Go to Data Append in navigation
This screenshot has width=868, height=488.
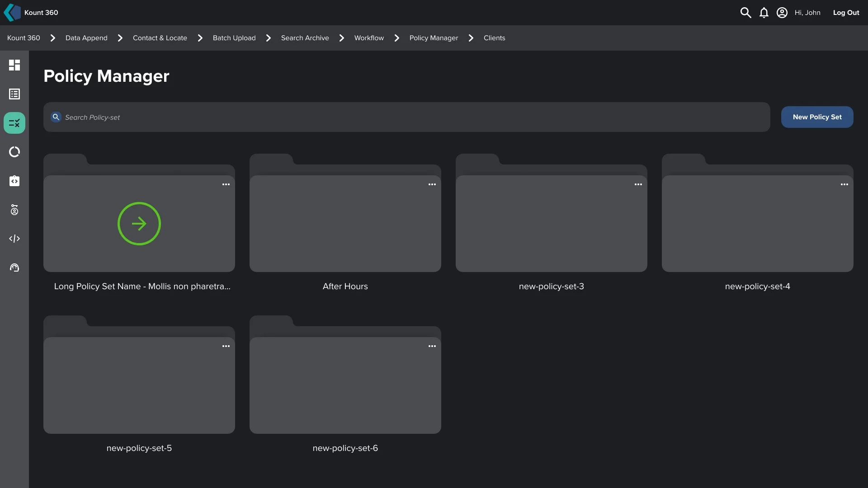tap(86, 38)
